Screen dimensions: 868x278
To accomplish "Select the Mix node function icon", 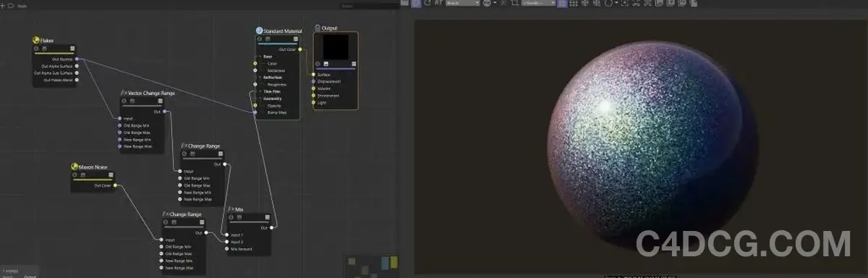I will click(231, 209).
